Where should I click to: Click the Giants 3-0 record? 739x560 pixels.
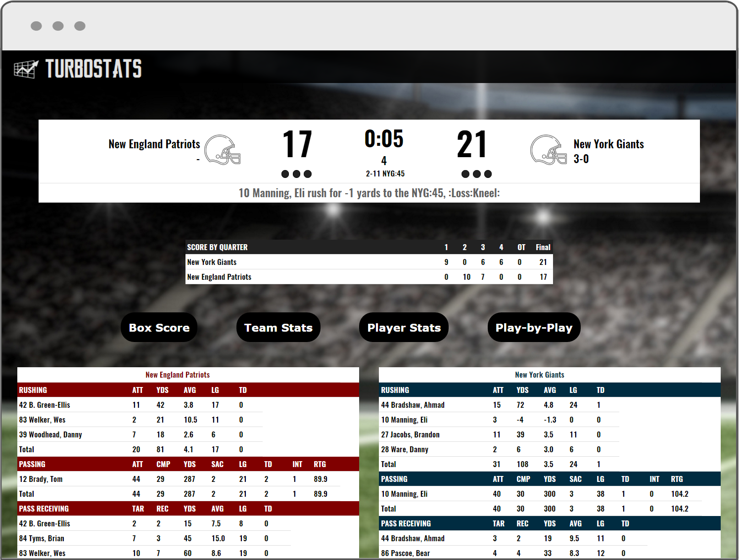(581, 159)
